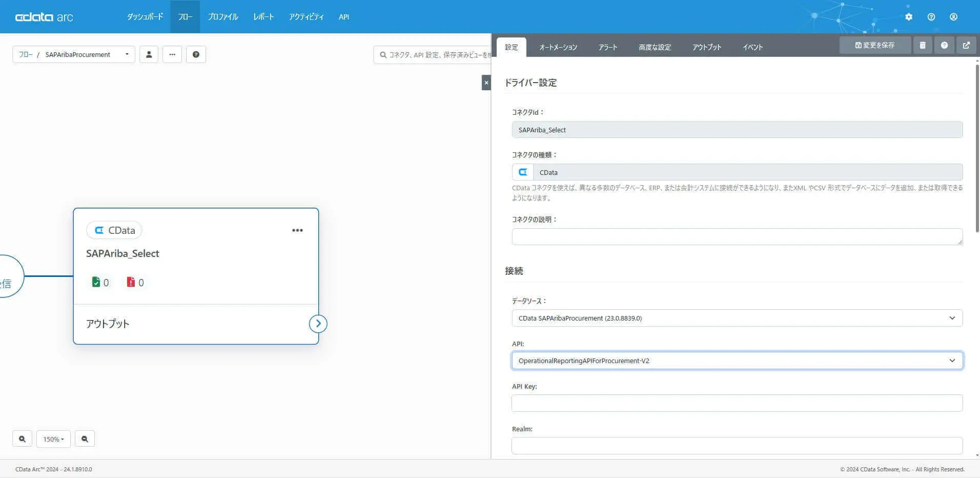Click the connector output arrow circle
This screenshot has height=478, width=980.
point(318,324)
